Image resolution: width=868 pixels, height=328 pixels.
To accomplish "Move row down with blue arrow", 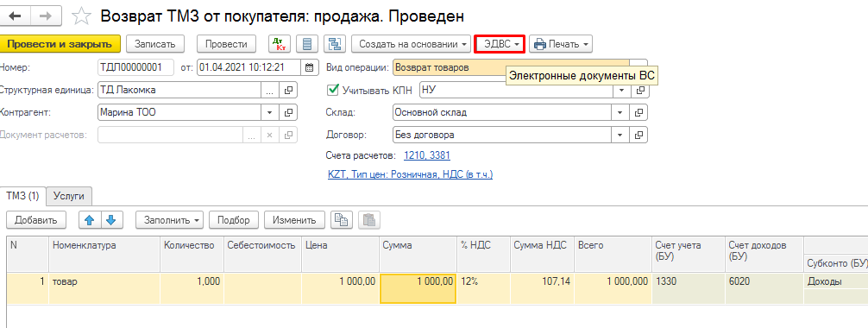I will point(111,220).
